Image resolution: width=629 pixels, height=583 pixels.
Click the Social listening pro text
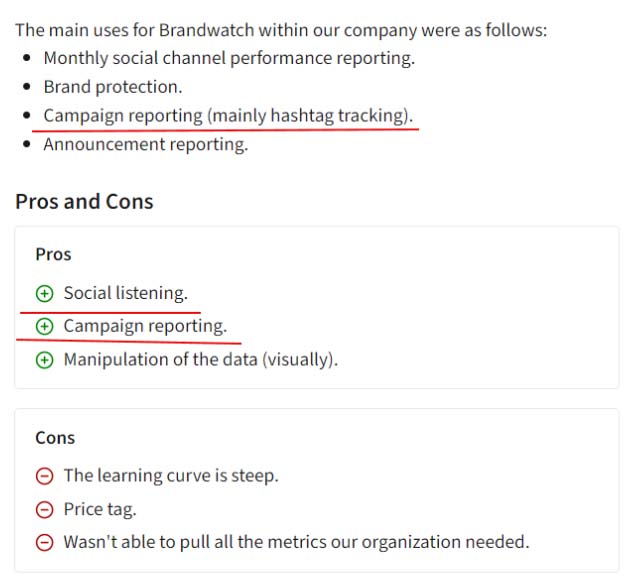tap(126, 293)
